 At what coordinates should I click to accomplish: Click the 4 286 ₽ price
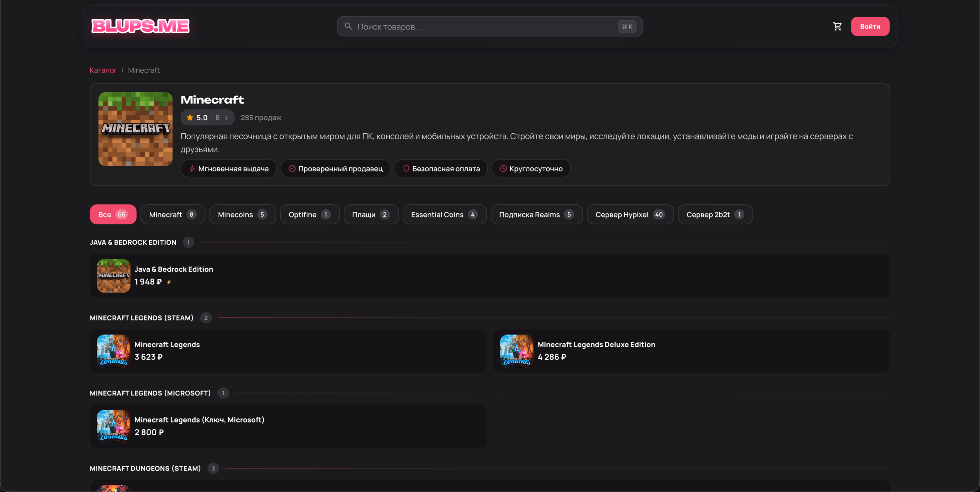(x=552, y=357)
